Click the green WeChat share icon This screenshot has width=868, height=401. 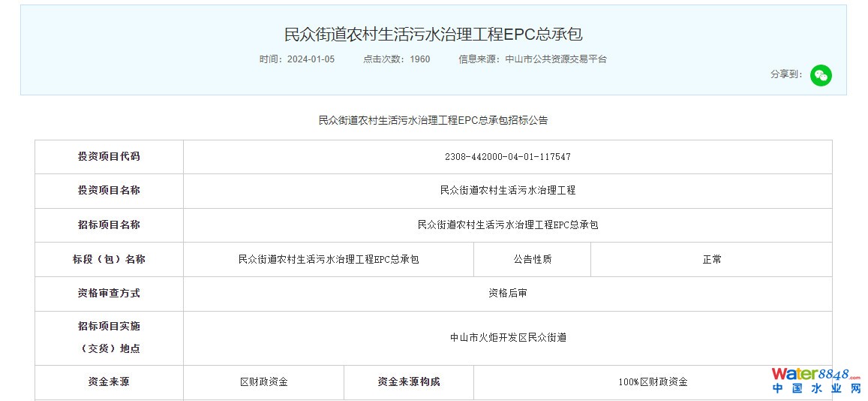click(821, 75)
